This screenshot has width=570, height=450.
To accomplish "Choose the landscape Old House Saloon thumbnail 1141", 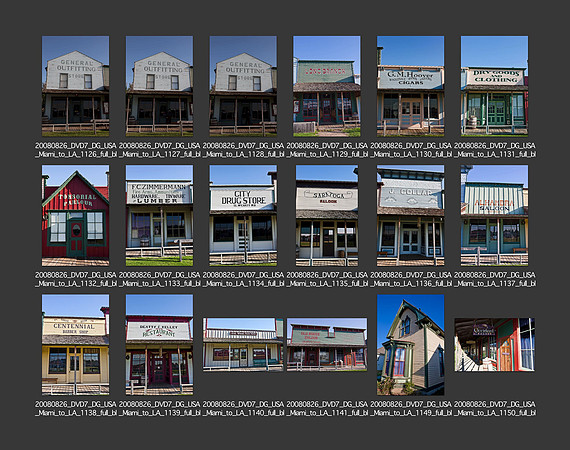I will 327,345.
